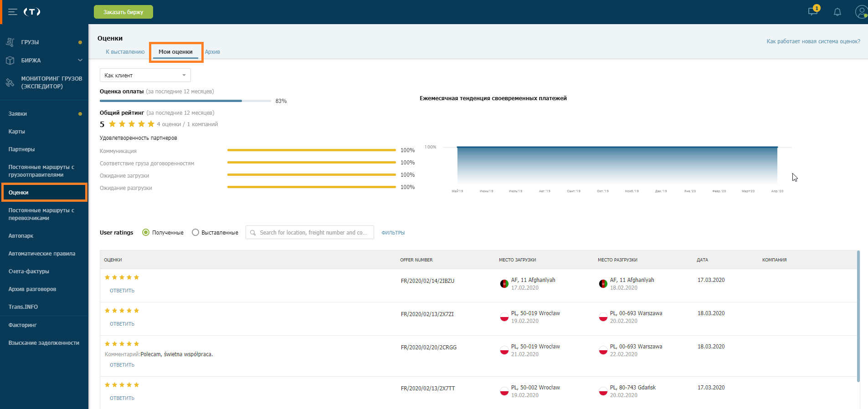868x409 pixels.
Task: Click the МЕСТО ЗАГРУЗКИ column header
Action: [518, 260]
